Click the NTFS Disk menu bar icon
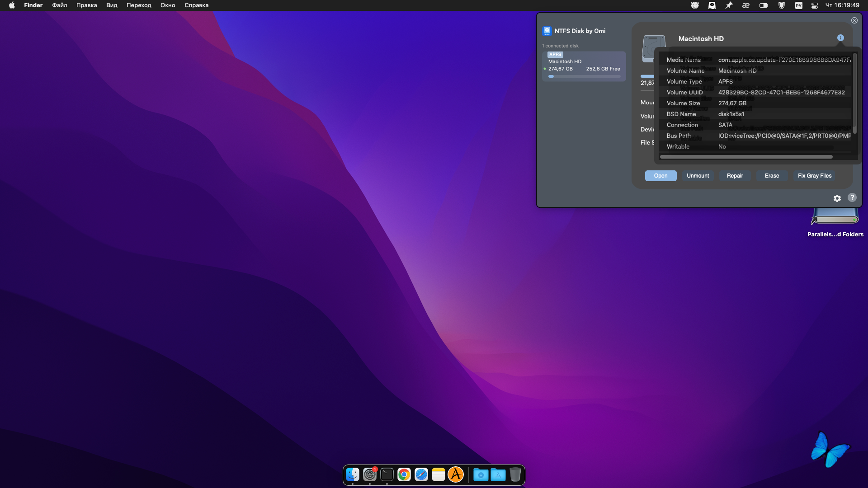 [712, 5]
